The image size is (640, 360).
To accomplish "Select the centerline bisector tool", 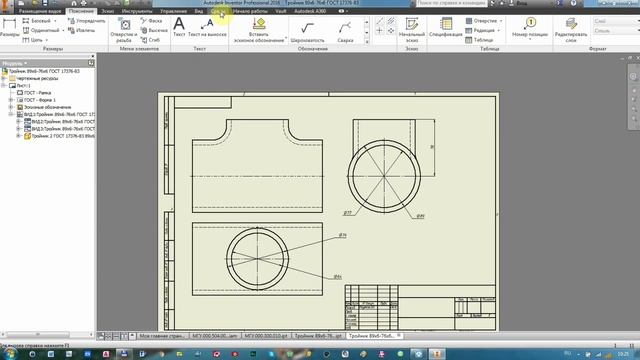I will [391, 21].
